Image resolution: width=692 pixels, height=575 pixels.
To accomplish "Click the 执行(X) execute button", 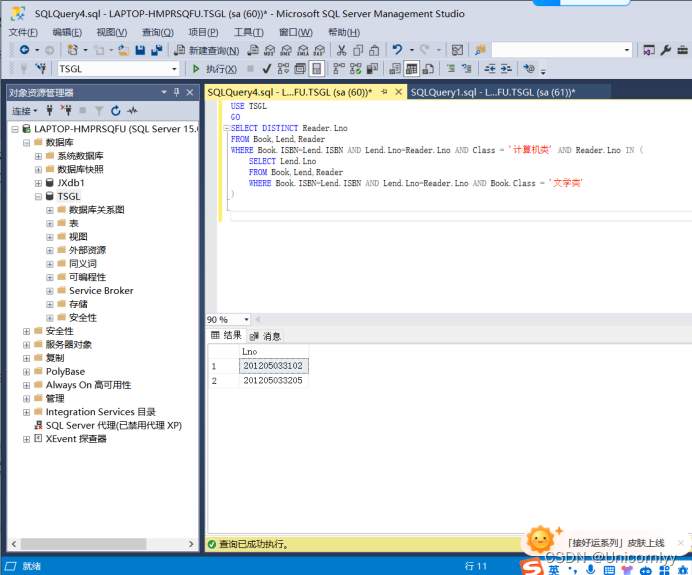I will click(215, 69).
